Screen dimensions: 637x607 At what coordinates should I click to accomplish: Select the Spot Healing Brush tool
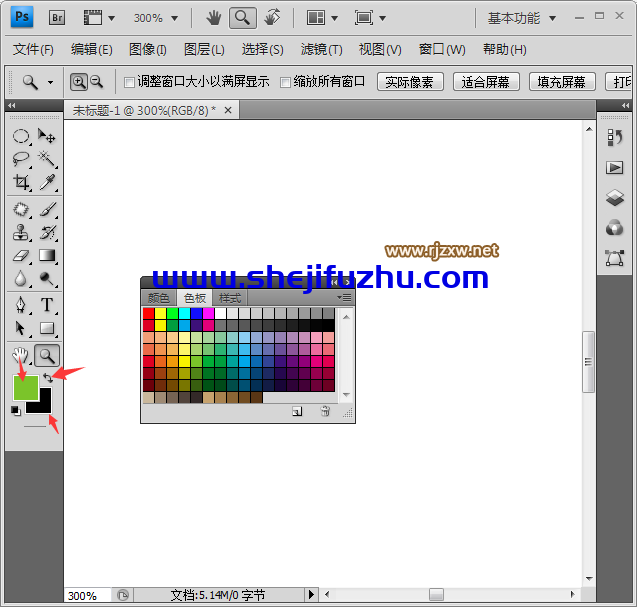pyautogui.click(x=21, y=210)
